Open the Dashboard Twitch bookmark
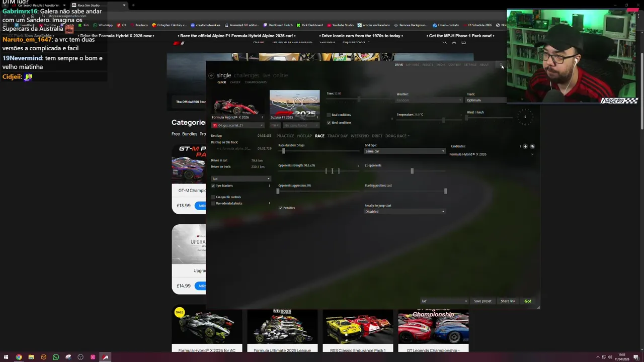 click(x=278, y=25)
